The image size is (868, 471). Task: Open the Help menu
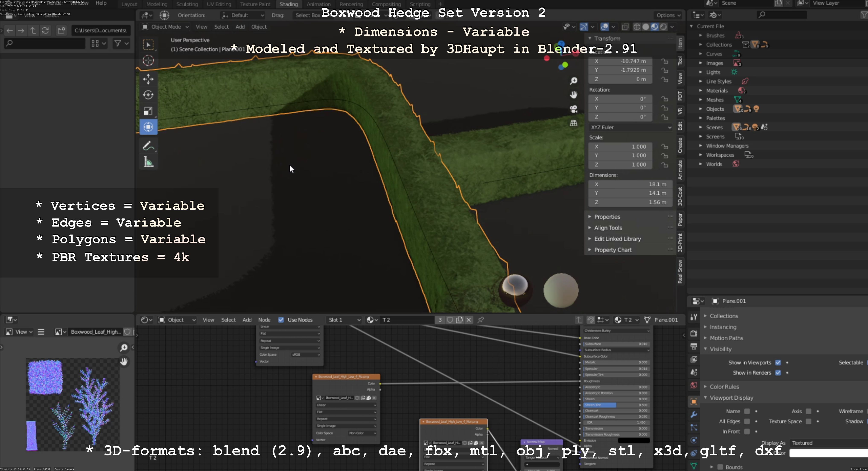(101, 3)
